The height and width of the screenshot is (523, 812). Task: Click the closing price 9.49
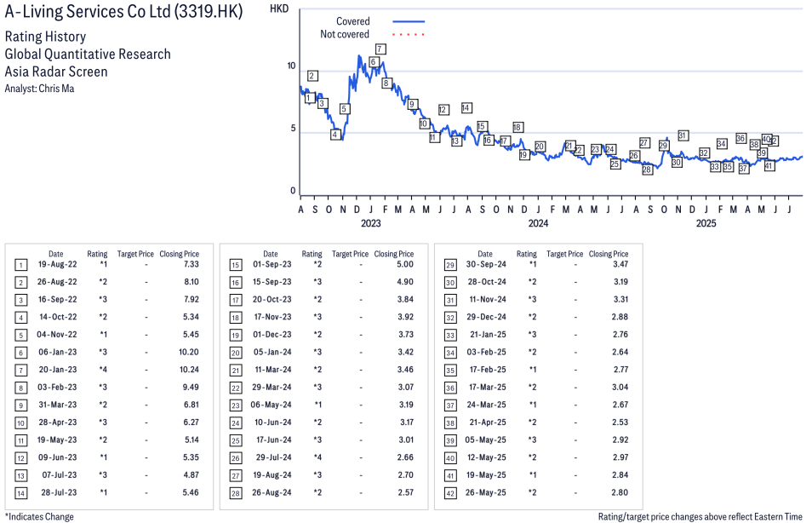192,388
